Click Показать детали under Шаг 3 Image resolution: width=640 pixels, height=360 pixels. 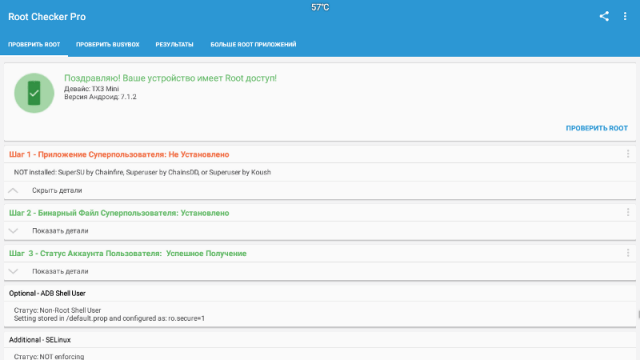tap(60, 271)
